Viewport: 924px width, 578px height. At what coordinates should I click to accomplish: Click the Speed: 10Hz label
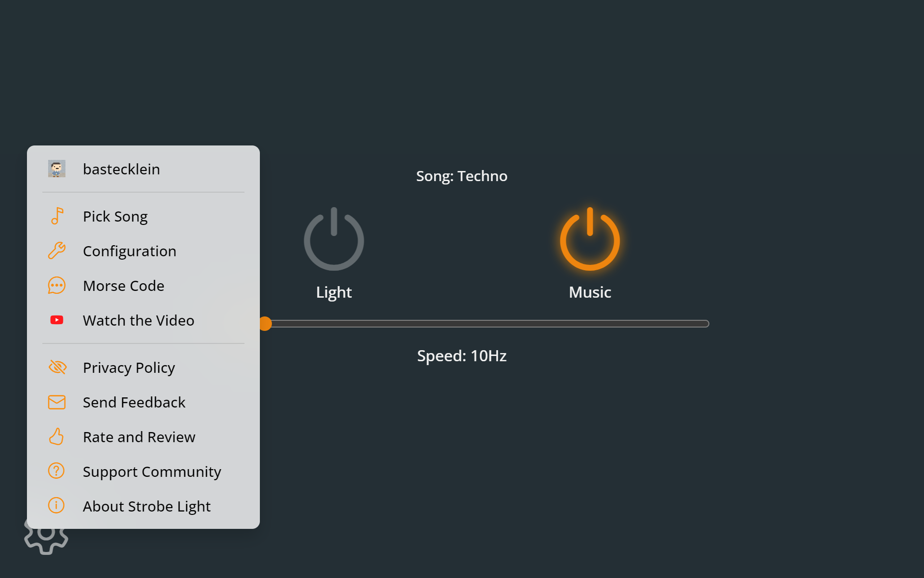tap(462, 356)
